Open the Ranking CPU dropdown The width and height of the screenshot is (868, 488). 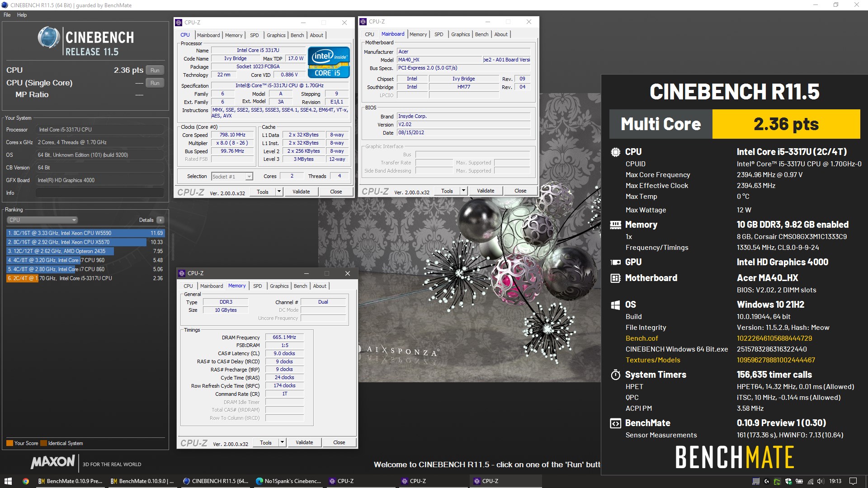42,220
